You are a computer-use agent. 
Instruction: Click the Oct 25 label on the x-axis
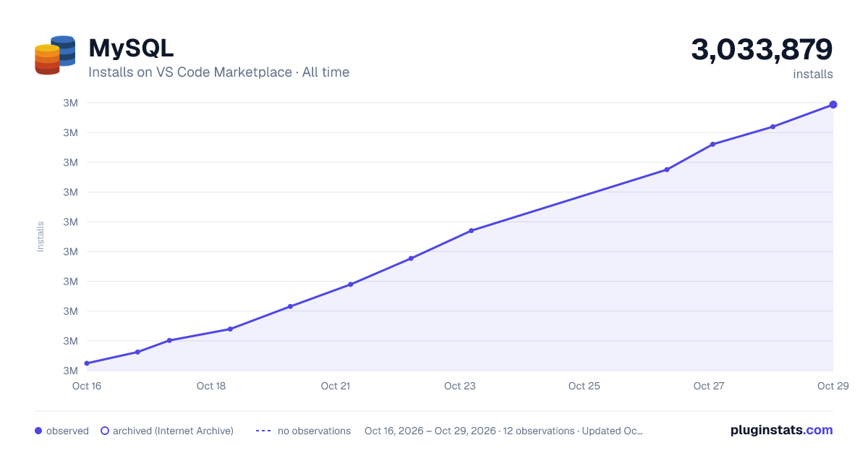584,386
